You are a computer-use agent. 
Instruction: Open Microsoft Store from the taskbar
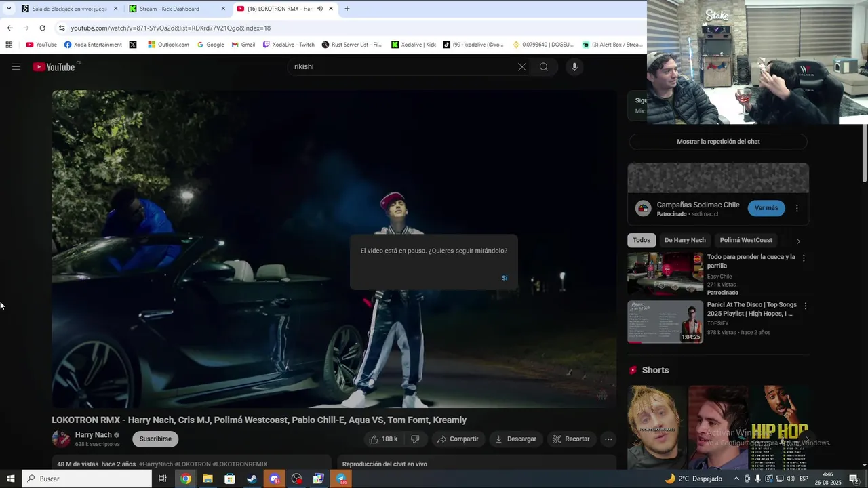pyautogui.click(x=230, y=479)
